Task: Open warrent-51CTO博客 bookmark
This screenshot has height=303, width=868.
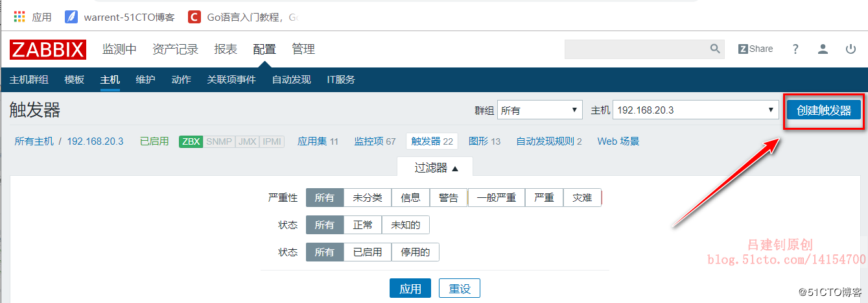Action: pos(121,18)
